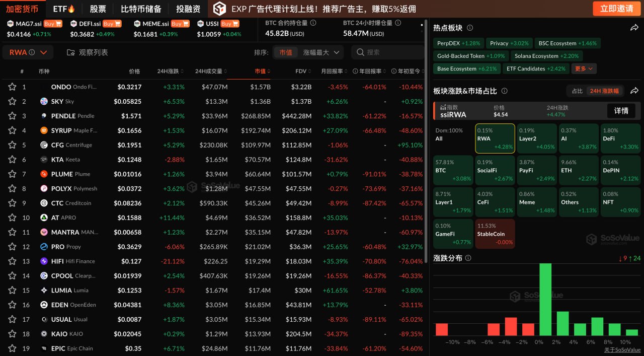
Task: Click the CTC Creditcoin logo
Action: tap(44, 203)
